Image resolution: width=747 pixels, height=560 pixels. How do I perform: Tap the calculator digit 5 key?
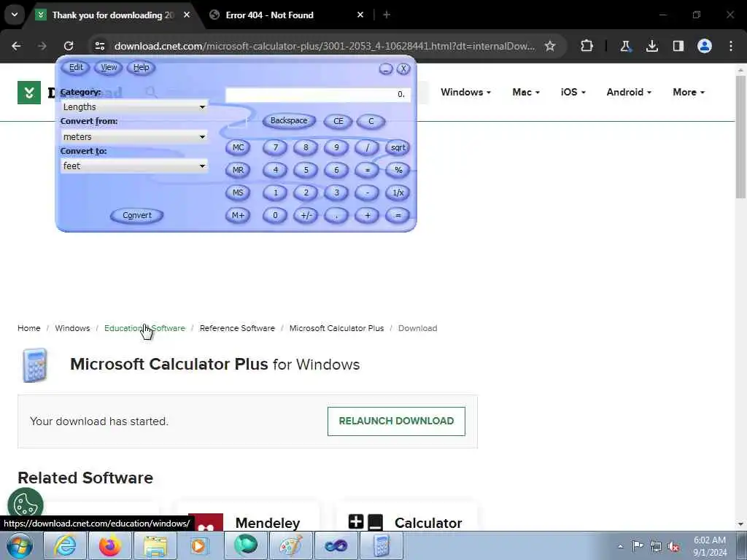(306, 170)
